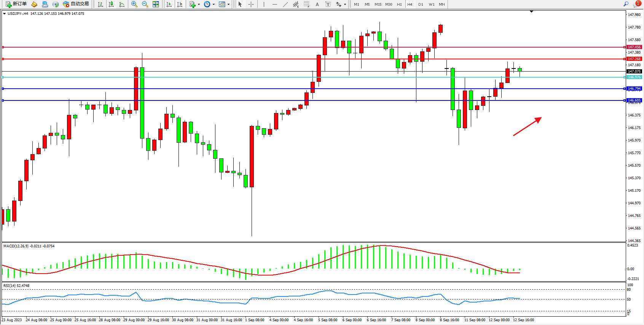Expand the chart templates dropdown arrow
The image size is (644, 325).
pyautogui.click(x=228, y=5)
